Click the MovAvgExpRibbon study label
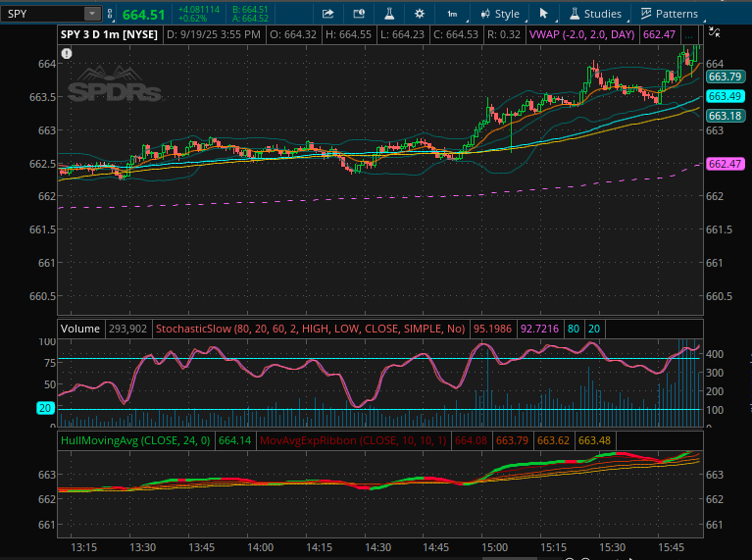This screenshot has height=560, width=752. (x=353, y=441)
